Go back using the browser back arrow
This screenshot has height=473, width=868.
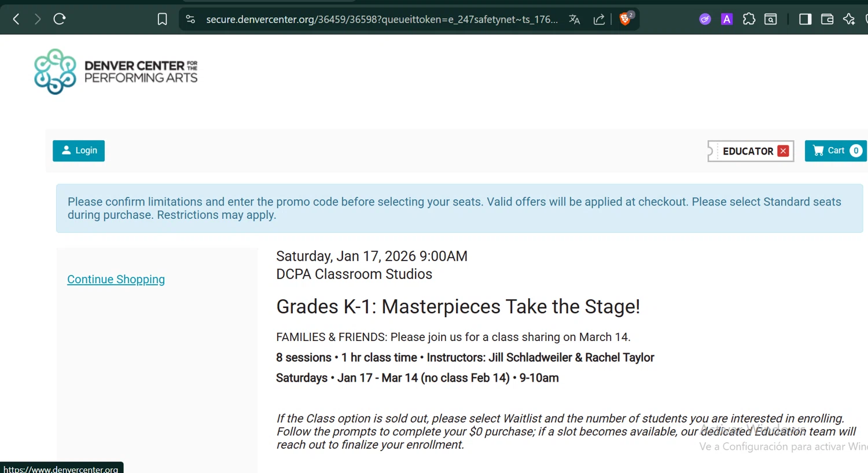point(16,19)
